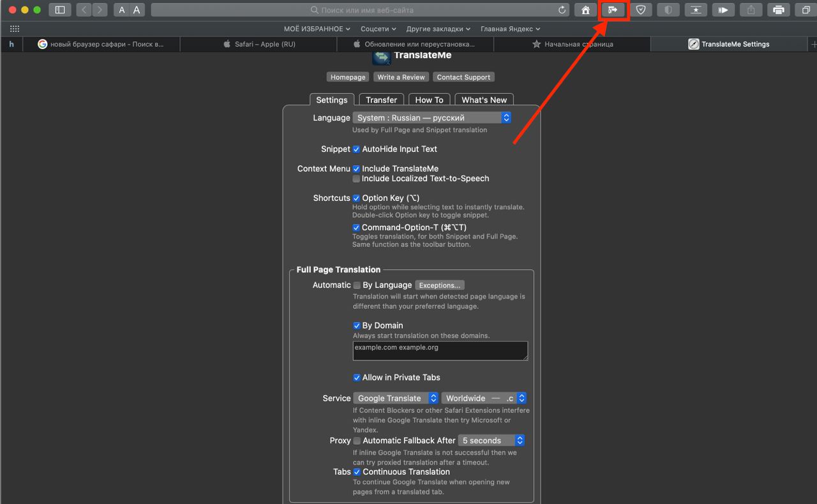Click the TranslateMe toolbar translate button
Image resolution: width=817 pixels, height=504 pixels.
613,10
